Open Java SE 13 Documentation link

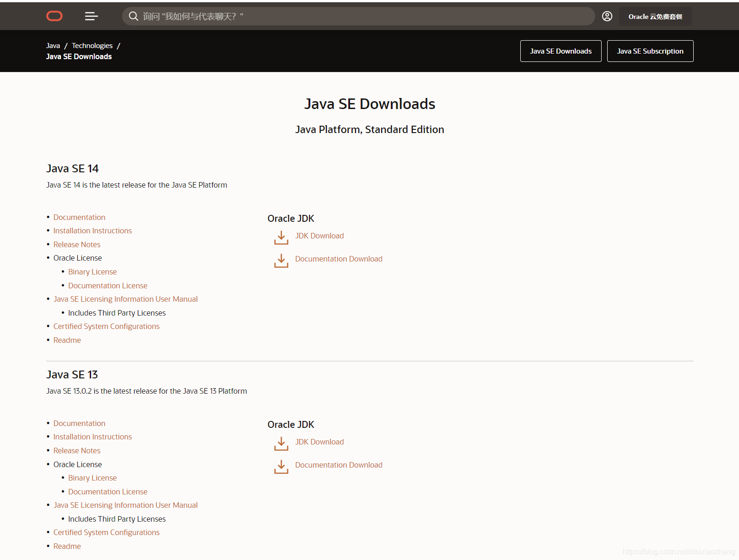(x=79, y=423)
